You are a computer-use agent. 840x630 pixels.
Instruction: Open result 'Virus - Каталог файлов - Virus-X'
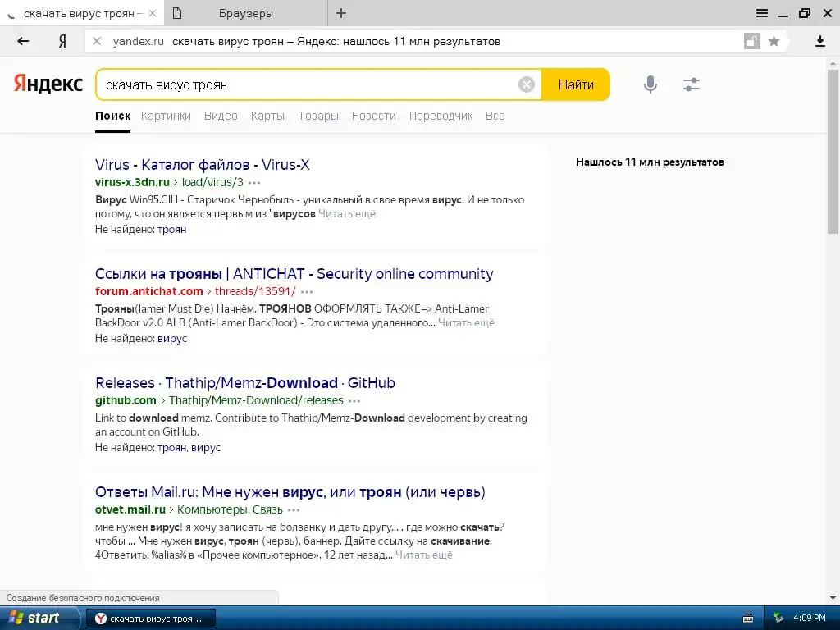click(203, 164)
